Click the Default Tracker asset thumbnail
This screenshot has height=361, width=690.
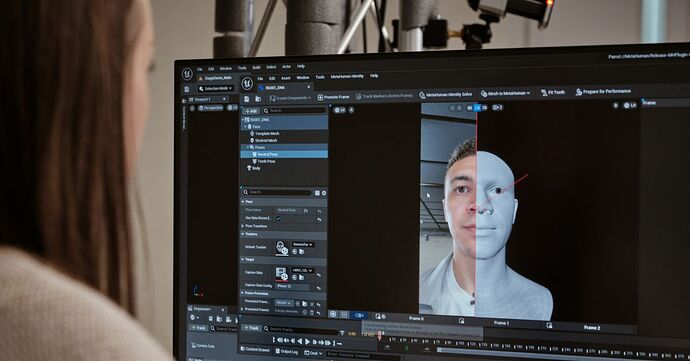(x=282, y=248)
